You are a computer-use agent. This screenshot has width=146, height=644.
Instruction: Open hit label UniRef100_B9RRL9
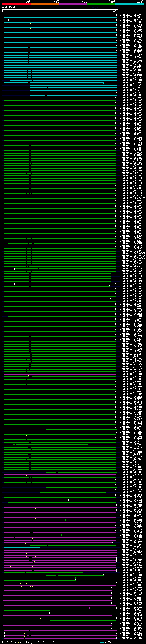coord(131,17)
